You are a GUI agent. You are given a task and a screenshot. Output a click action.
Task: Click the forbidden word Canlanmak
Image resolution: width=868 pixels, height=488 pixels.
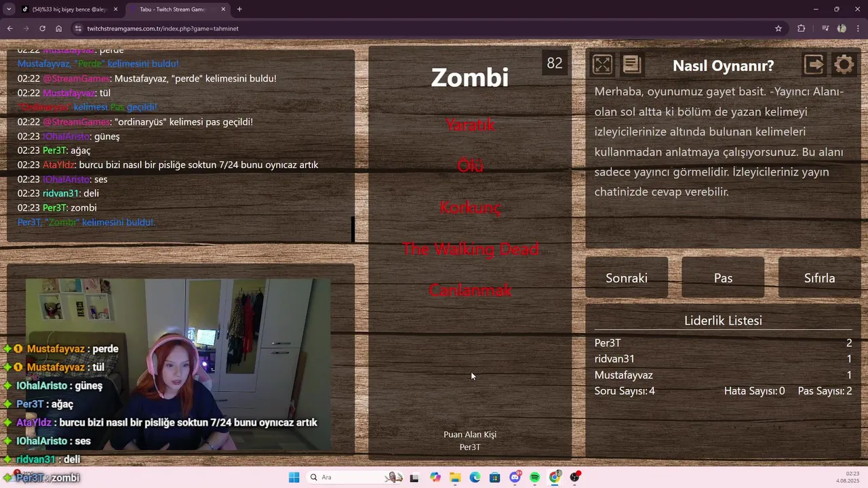click(470, 290)
